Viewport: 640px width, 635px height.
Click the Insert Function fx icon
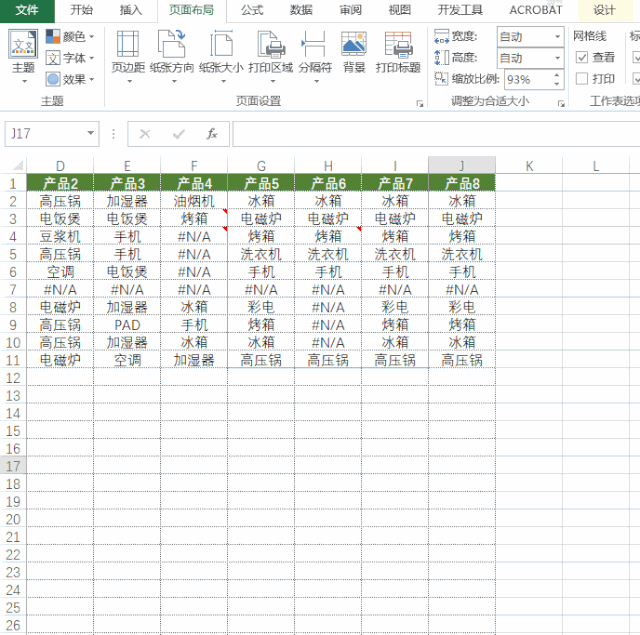pyautogui.click(x=212, y=133)
